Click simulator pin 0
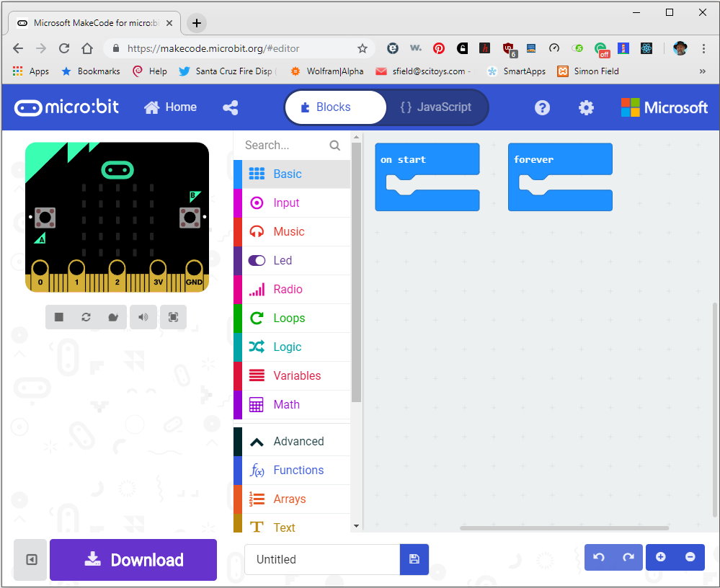This screenshot has width=720, height=588. click(40, 276)
